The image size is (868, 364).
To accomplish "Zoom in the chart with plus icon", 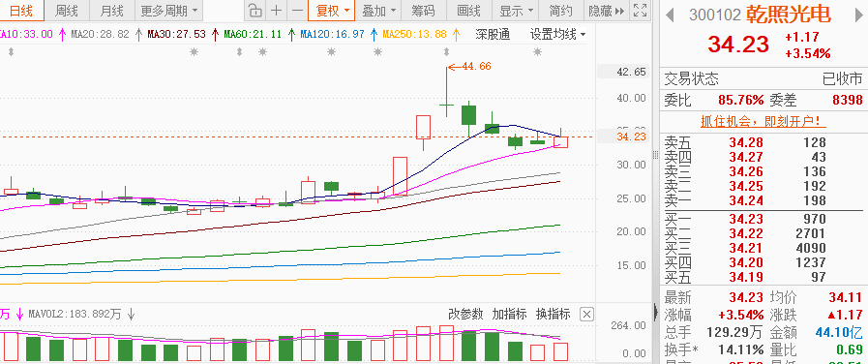I will [276, 11].
